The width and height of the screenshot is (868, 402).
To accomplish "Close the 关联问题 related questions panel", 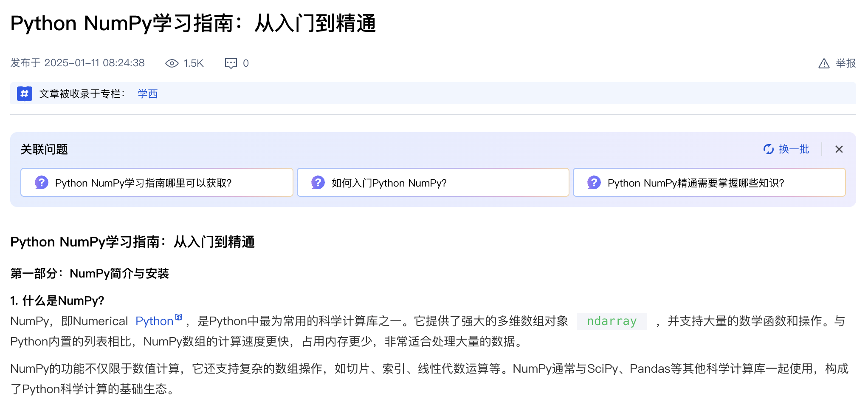I will coord(839,149).
